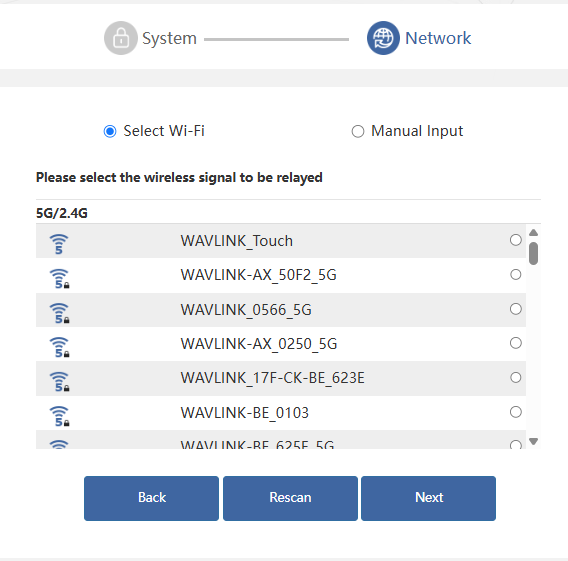
Task: Click the Wi-Fi signal icon beside WAVLINK-BE_0103
Action: coord(59,416)
